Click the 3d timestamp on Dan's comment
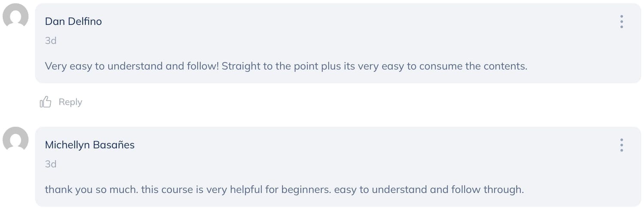The image size is (644, 210). [51, 41]
